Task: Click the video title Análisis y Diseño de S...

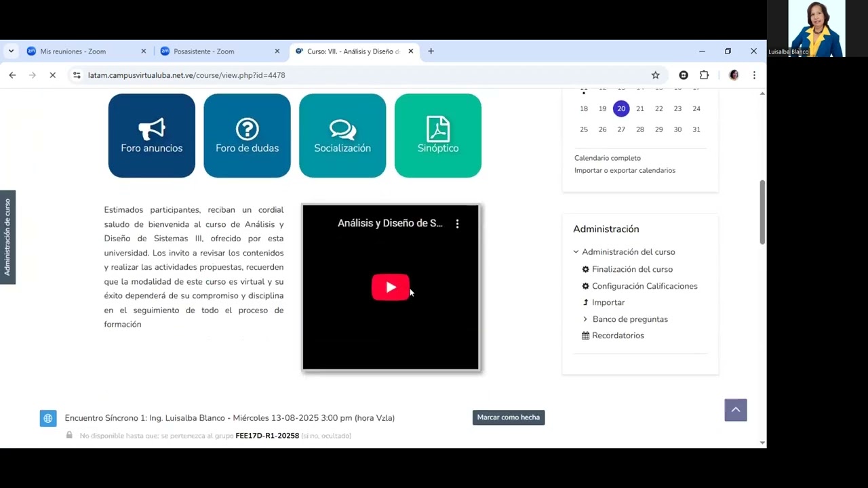Action: (x=390, y=223)
